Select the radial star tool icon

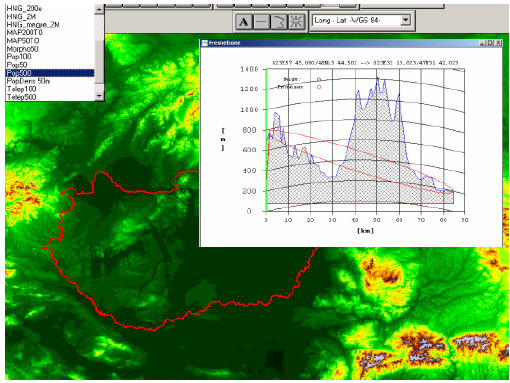click(296, 22)
